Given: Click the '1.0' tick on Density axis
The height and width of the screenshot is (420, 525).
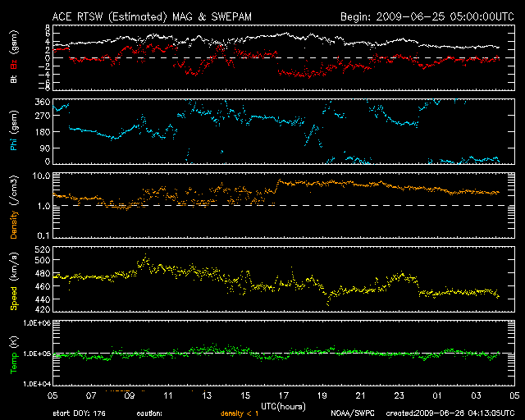Looking at the screenshot, I should point(43,207).
